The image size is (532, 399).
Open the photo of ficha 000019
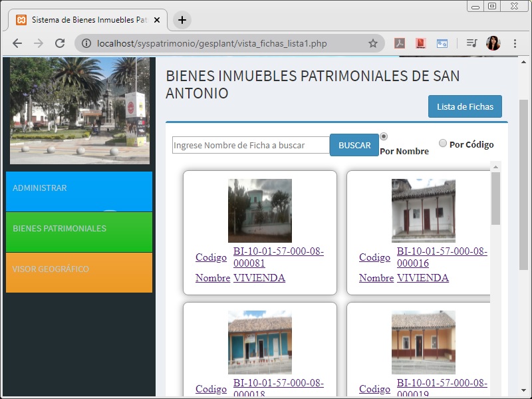[424, 342]
